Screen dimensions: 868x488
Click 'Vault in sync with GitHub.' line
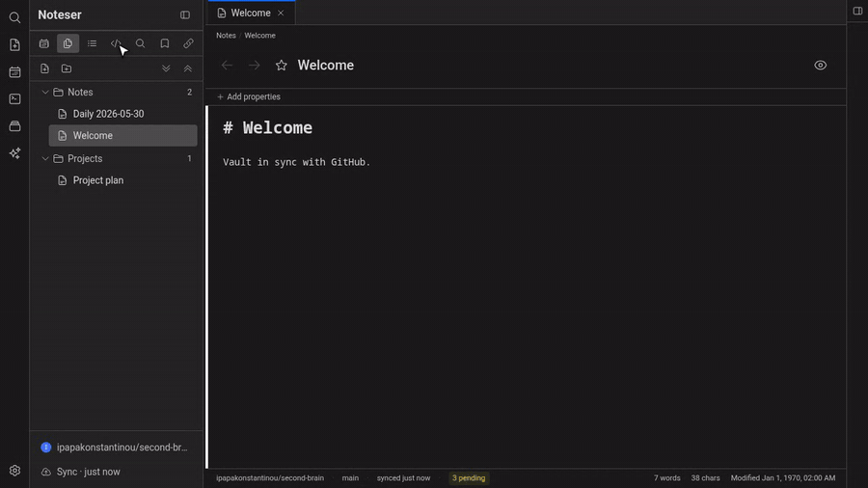click(297, 162)
